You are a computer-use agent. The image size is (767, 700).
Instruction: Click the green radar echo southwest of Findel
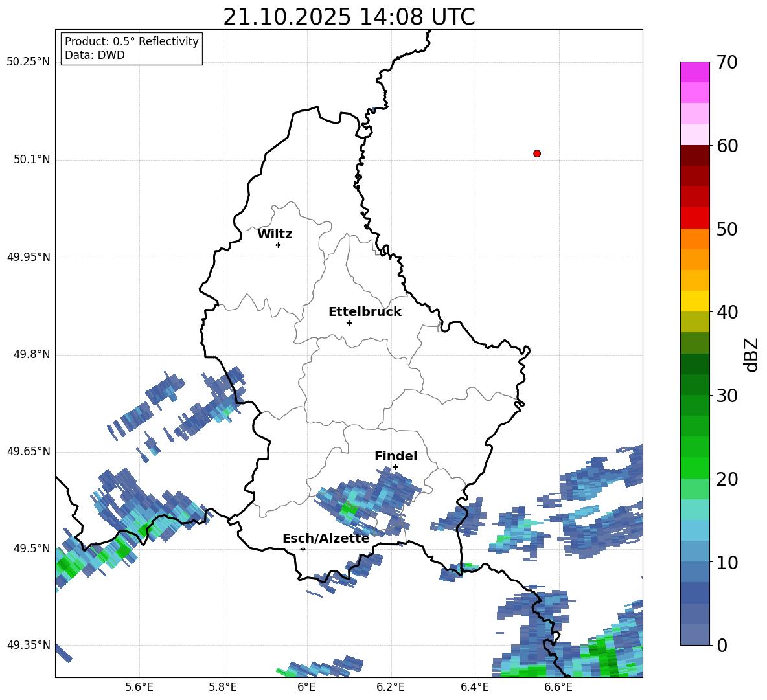coord(349,509)
